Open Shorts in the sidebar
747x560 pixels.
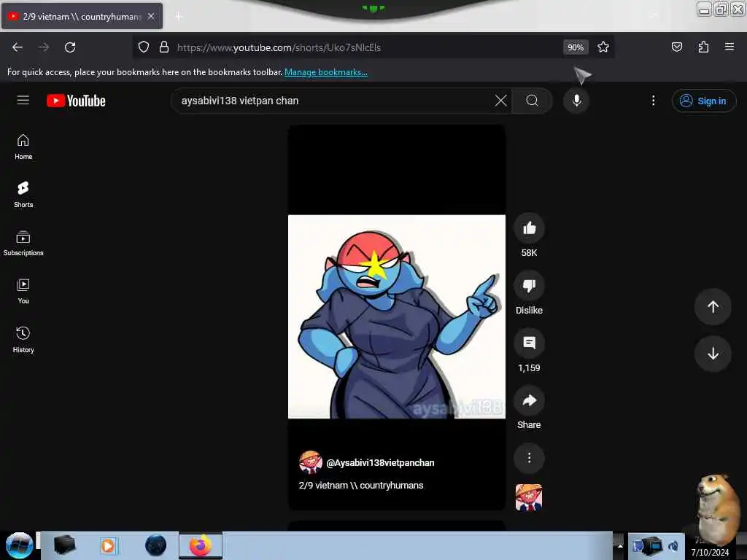pos(23,195)
